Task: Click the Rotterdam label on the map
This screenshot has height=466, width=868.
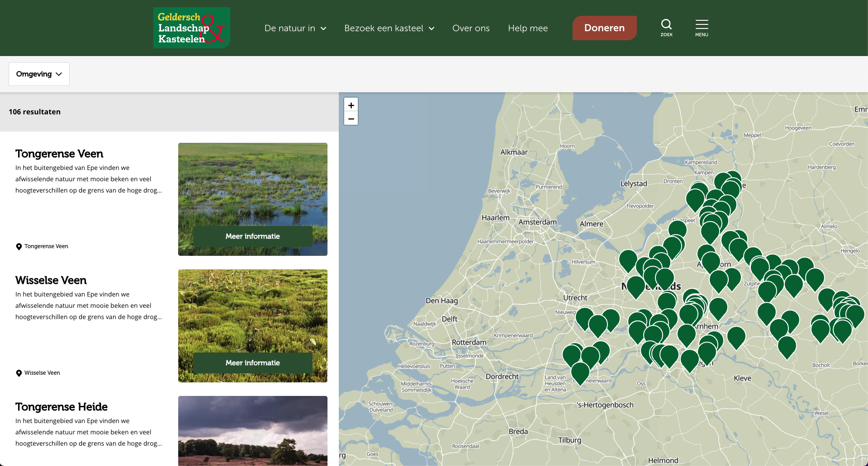Action: click(469, 342)
